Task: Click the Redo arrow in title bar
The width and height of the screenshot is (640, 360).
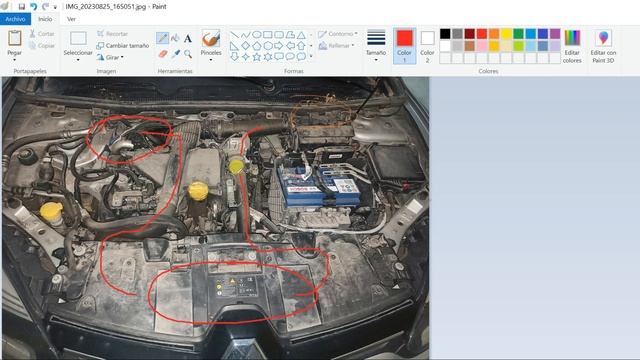Action: [45, 7]
